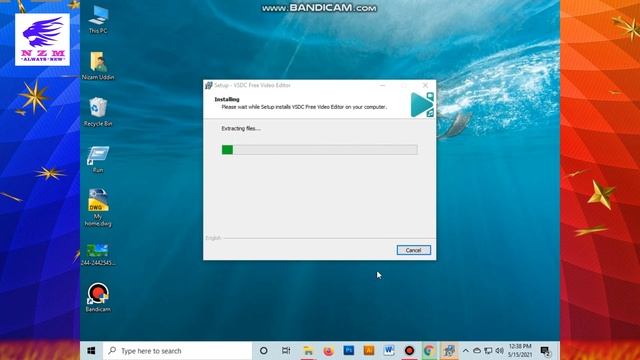Open the clock and date flyout

520,351
